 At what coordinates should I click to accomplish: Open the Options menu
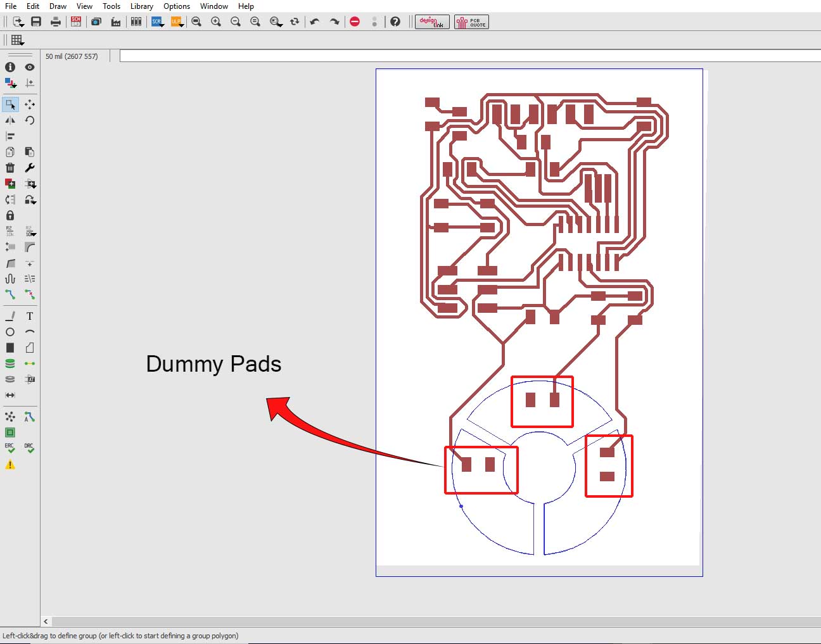177,6
